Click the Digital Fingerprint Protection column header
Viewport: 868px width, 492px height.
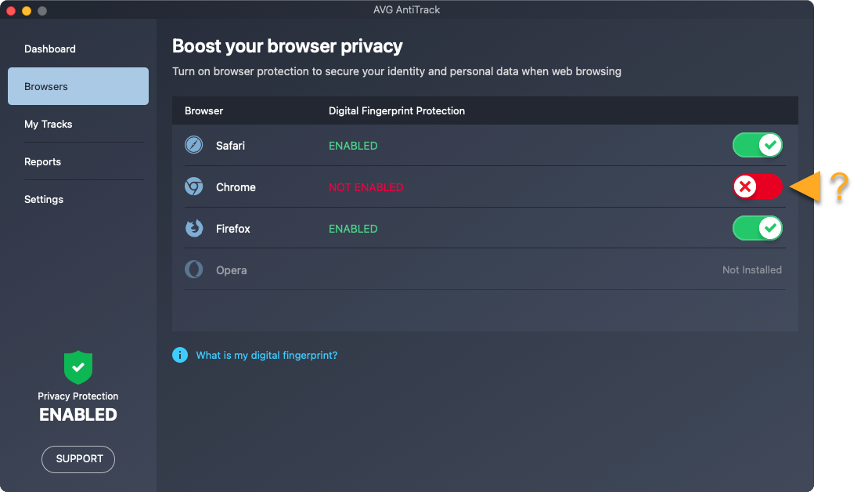(x=397, y=110)
